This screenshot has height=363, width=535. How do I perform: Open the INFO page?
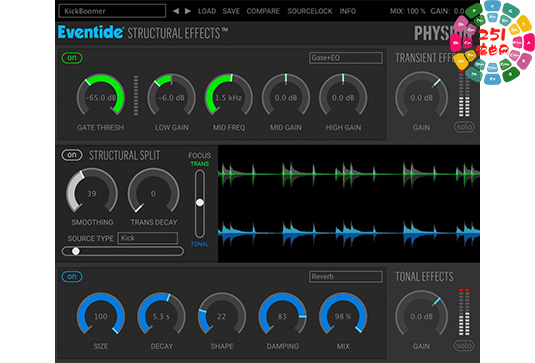pyautogui.click(x=348, y=11)
